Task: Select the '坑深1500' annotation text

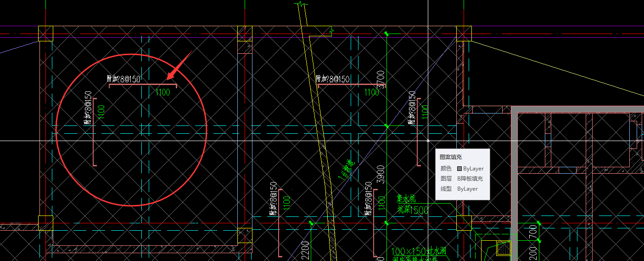Action: click(x=413, y=210)
